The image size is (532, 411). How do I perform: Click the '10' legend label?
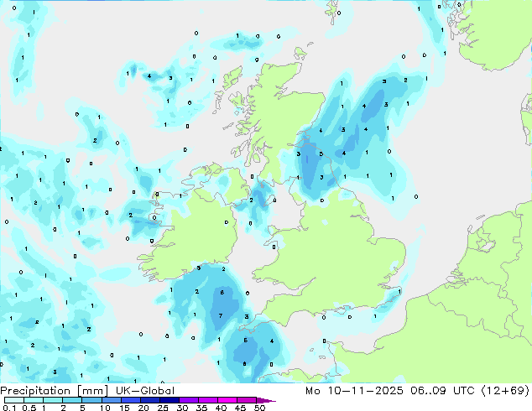click(105, 408)
